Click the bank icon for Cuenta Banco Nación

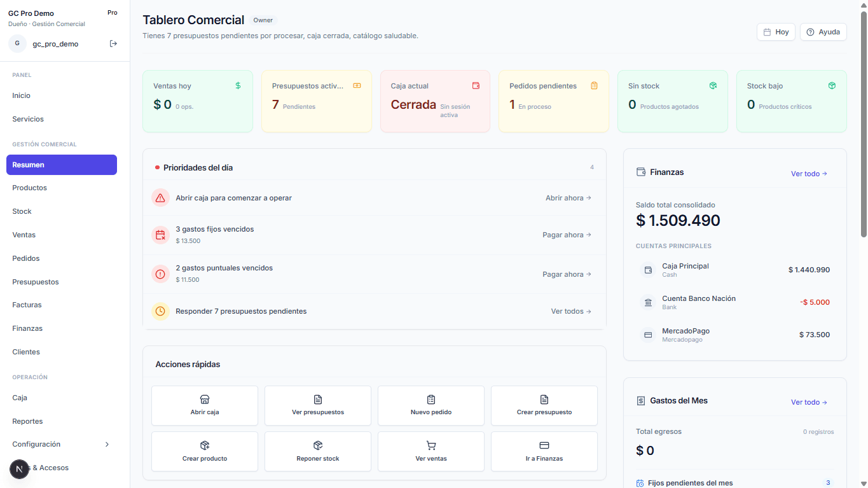[648, 302]
